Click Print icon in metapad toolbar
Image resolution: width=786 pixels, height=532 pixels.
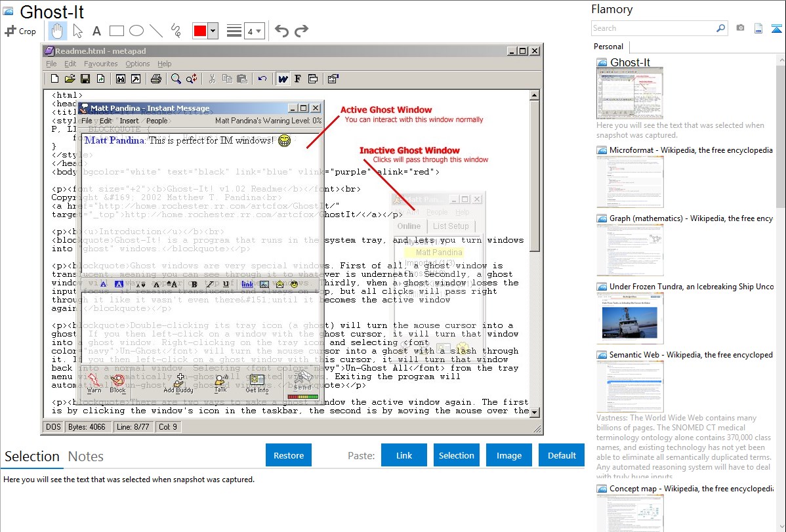click(156, 79)
